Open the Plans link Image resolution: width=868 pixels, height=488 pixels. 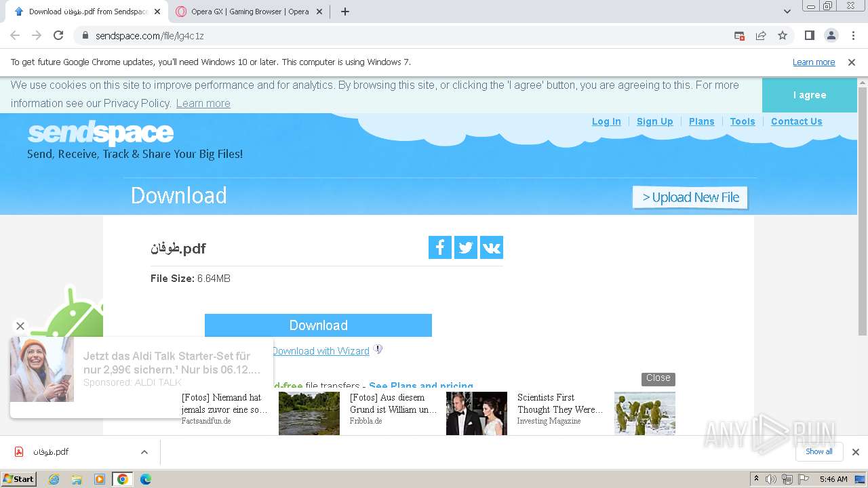coord(701,121)
